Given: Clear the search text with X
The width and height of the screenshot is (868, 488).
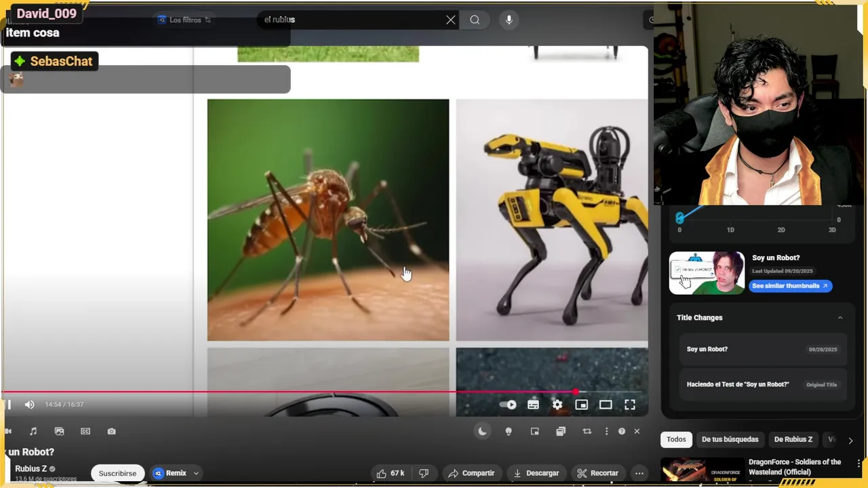Looking at the screenshot, I should coord(450,20).
